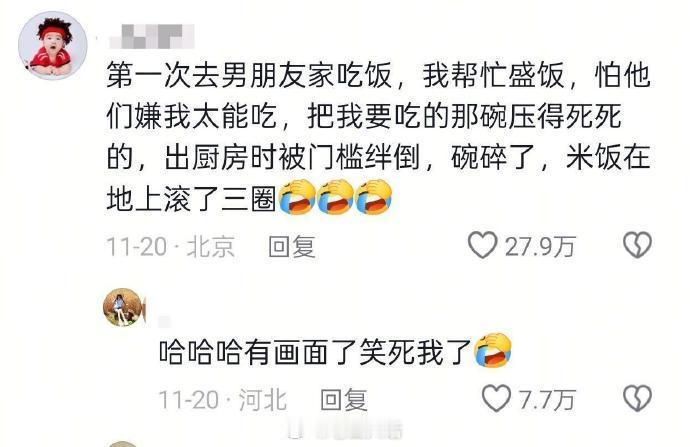Click the small blurred username of replier
Image resolution: width=690 pixels, height=447 pixels.
coord(164,322)
